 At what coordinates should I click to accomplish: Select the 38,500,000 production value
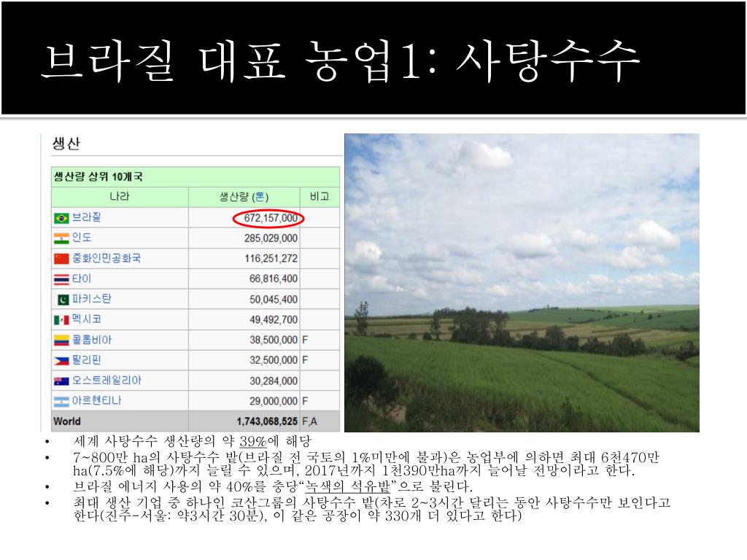[274, 340]
